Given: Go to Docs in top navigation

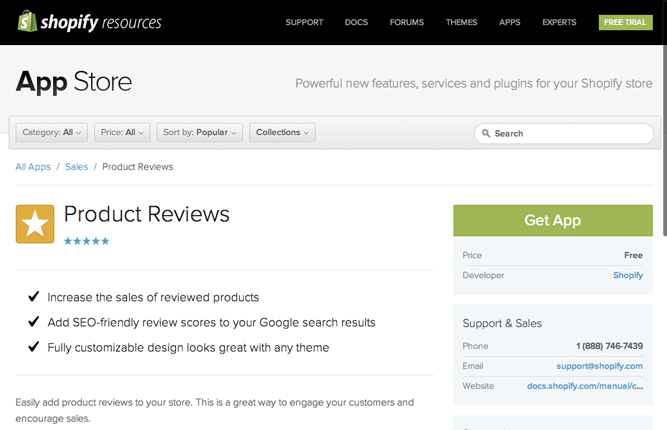Looking at the screenshot, I should [356, 22].
